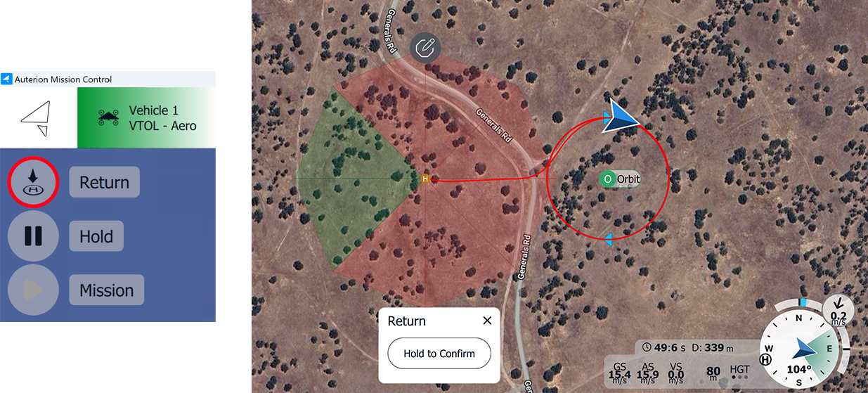Screen dimensions: 868x393
Task: Click the Return label button
Action: (104, 182)
